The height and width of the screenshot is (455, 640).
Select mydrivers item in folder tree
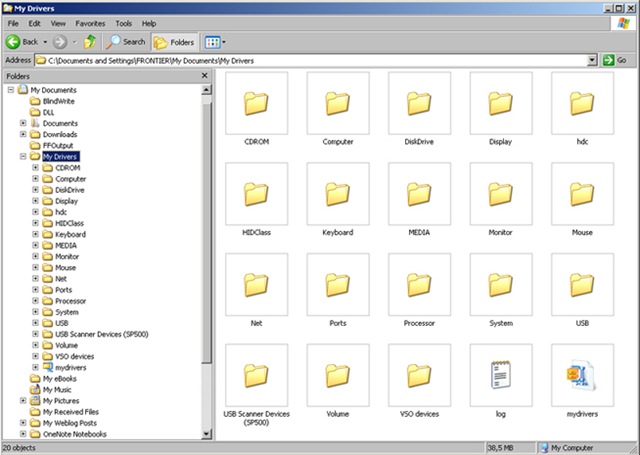point(71,367)
